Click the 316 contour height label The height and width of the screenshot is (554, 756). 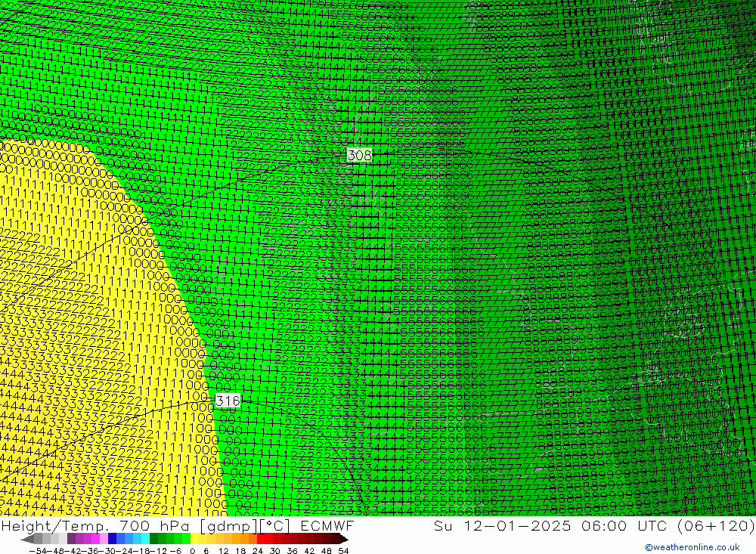coord(228,401)
